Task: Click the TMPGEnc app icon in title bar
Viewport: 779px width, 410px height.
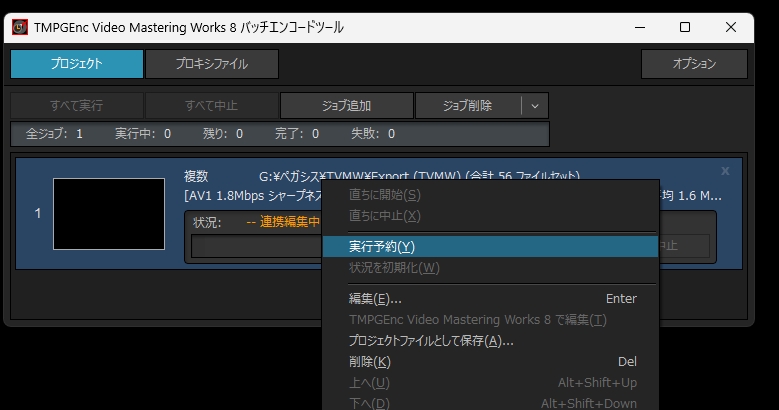Action: click(x=19, y=27)
